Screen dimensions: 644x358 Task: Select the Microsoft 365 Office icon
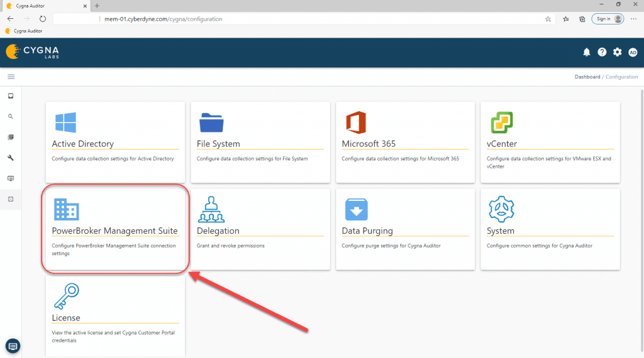[x=356, y=122]
